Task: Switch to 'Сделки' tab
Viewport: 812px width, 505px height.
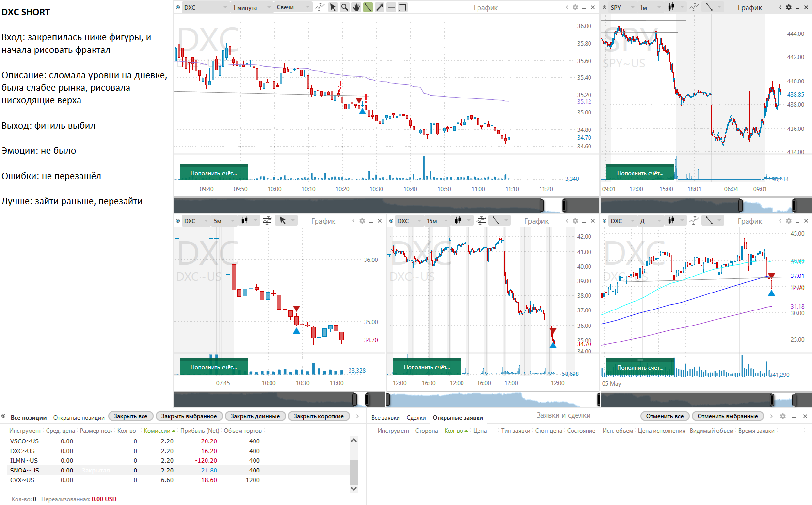Action: tap(416, 418)
